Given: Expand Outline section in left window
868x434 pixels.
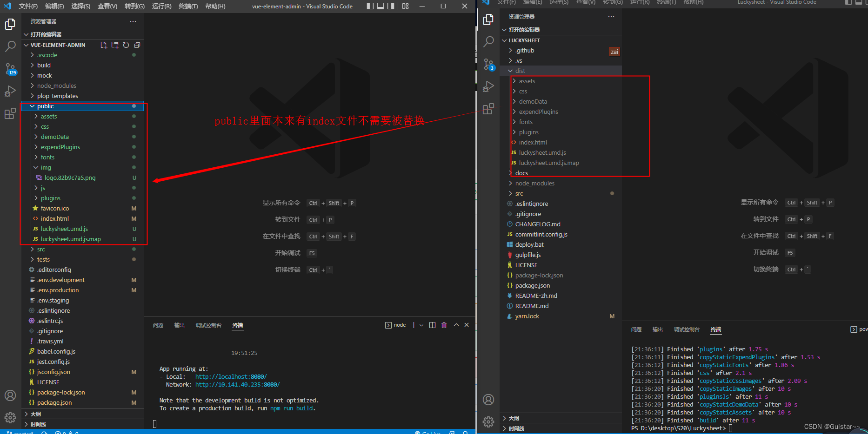Looking at the screenshot, I should (83, 414).
